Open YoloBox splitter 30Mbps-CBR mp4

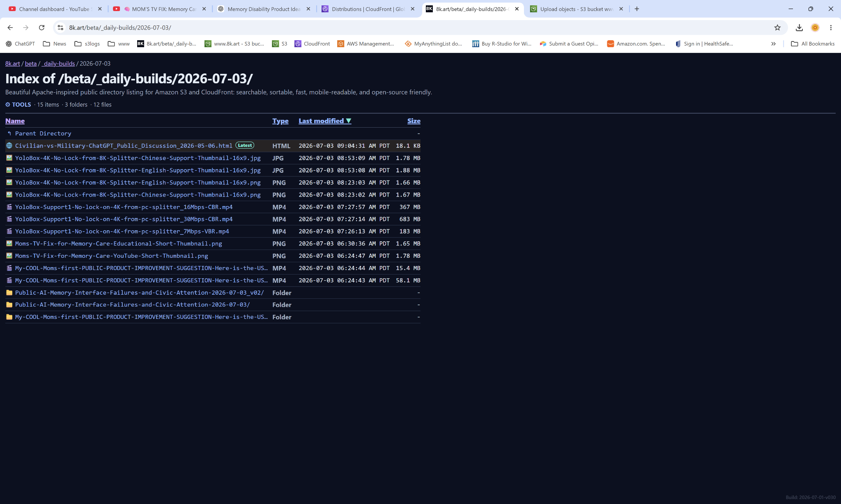click(x=124, y=219)
